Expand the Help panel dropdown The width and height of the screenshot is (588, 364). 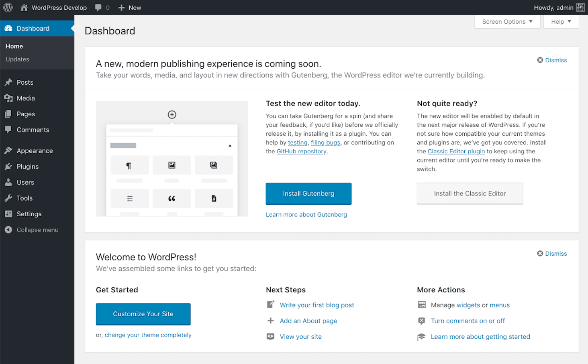[x=561, y=21]
